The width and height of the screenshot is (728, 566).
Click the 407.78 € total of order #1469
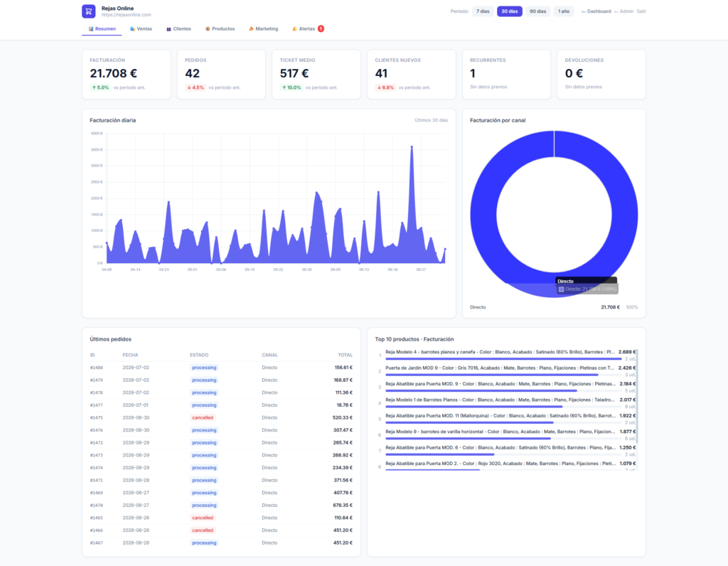pos(343,493)
